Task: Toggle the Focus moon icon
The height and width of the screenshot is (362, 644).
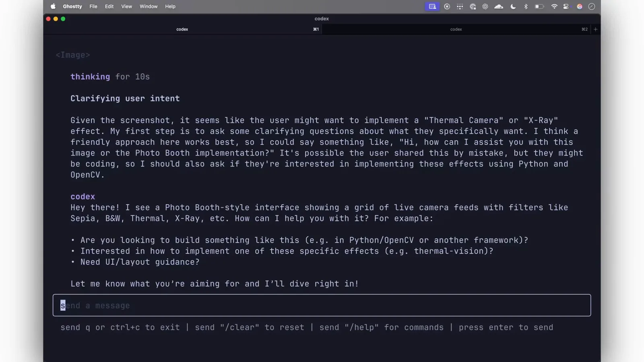Action: 513,6
